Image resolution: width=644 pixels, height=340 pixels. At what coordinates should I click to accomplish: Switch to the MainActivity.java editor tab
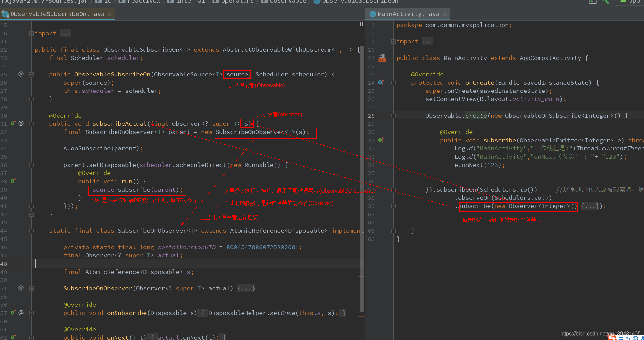pos(408,14)
